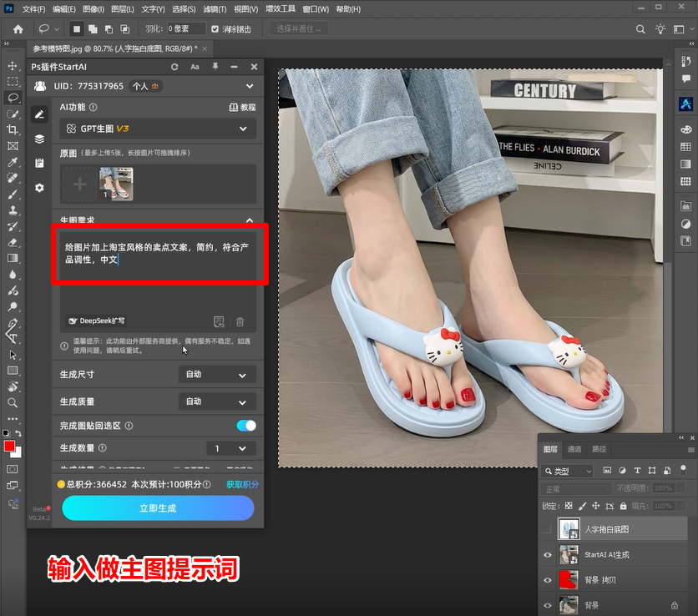The width and height of the screenshot is (698, 616).
Task: Select the Gradient tool
Action: click(x=13, y=259)
